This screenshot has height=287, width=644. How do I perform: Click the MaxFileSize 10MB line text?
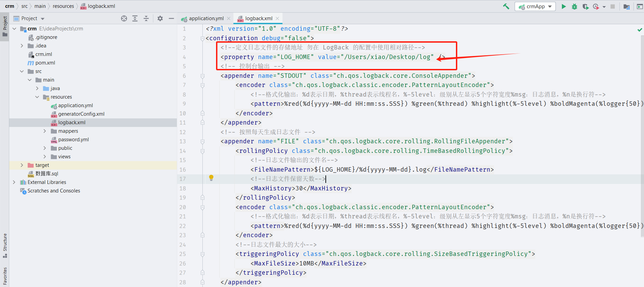(308, 263)
